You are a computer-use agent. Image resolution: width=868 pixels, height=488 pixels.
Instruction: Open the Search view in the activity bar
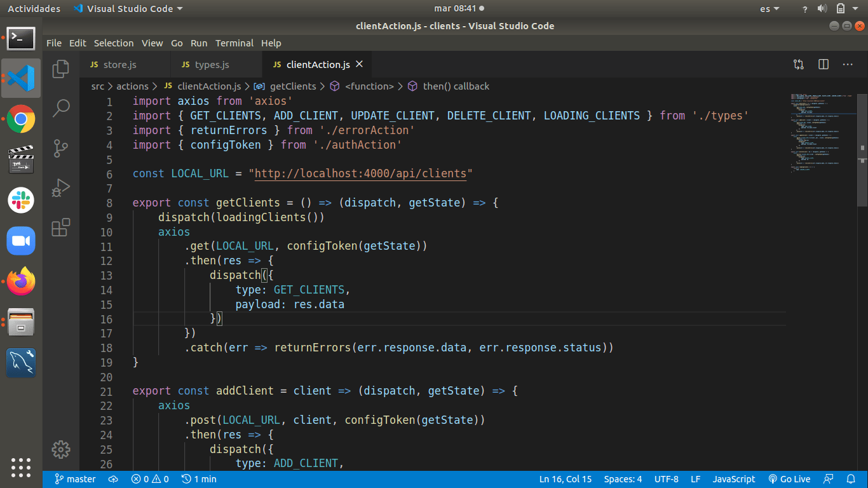[x=61, y=108]
